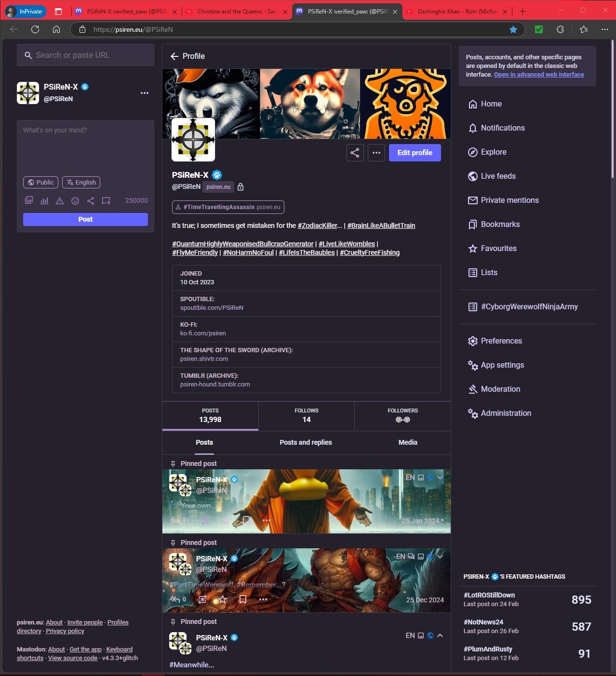Open the browser extensions puzzle icon
This screenshot has height=676, width=616.
click(x=560, y=29)
